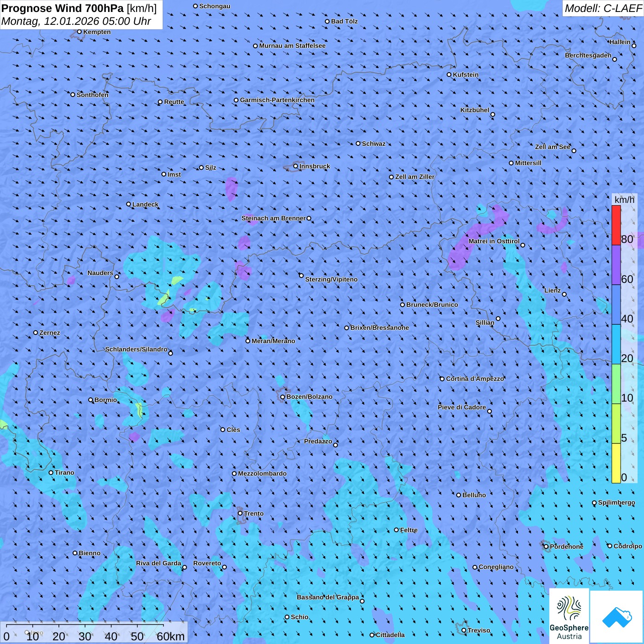644x644 pixels.
Task: Click the Feltre city marker
Action: tap(396, 530)
